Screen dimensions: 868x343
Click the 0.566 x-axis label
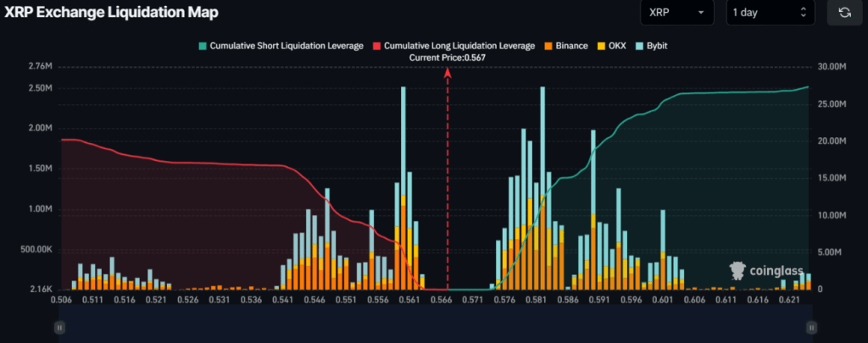(441, 300)
